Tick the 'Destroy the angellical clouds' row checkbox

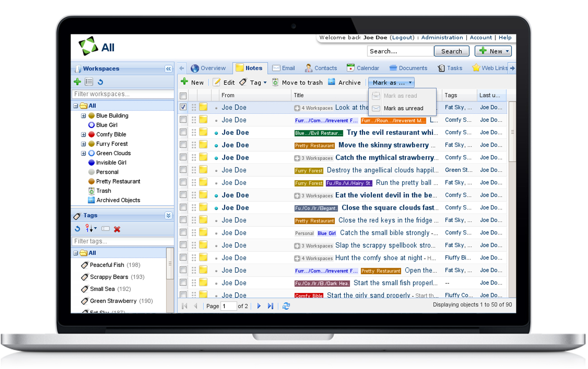pos(183,170)
